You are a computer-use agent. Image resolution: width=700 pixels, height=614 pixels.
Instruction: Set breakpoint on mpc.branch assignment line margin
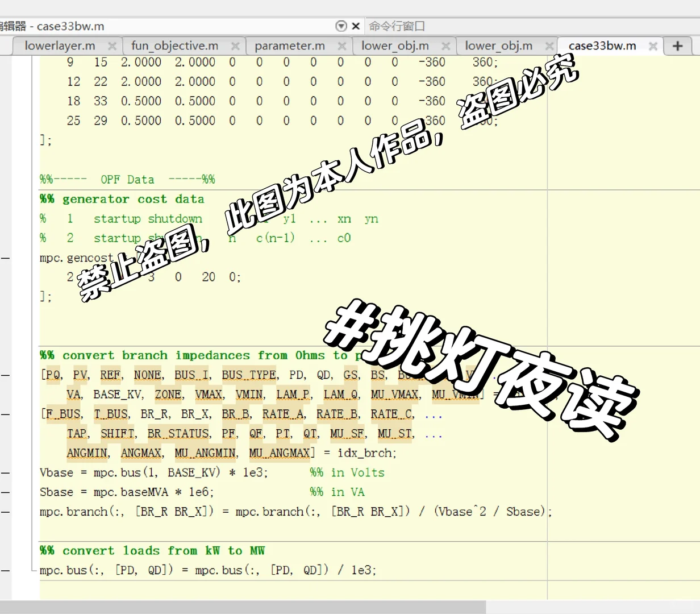[x=5, y=512]
